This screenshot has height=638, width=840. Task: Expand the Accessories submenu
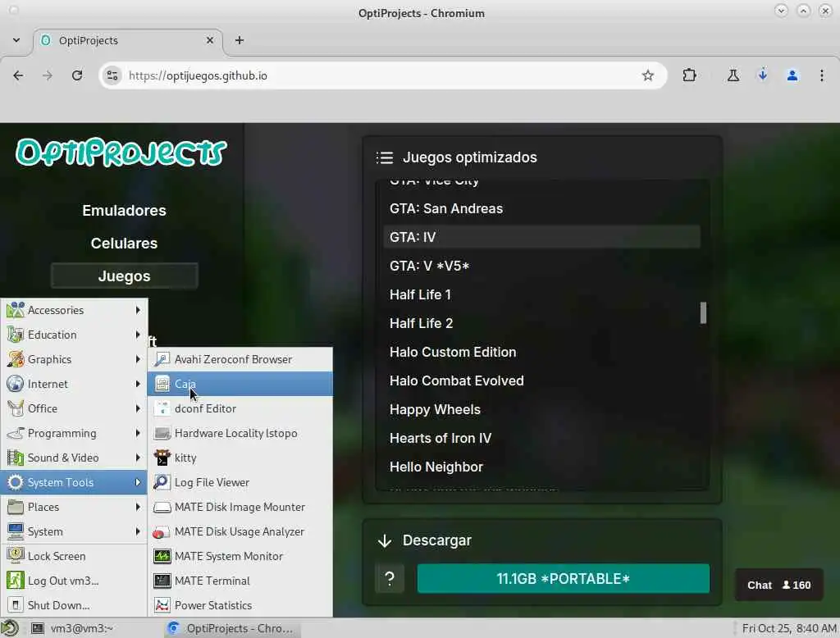click(74, 310)
